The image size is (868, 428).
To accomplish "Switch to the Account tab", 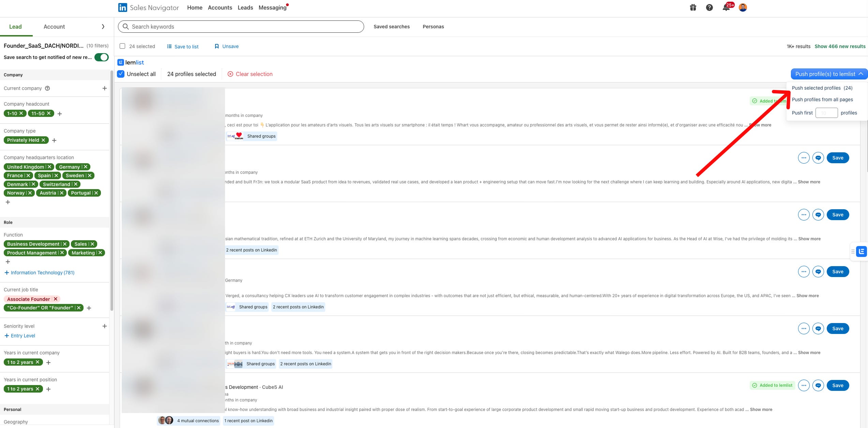I will (54, 27).
